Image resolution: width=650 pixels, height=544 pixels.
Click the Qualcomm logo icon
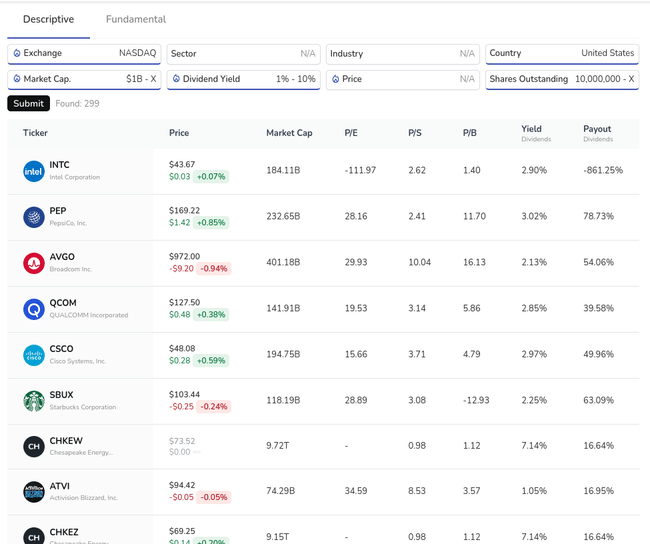tap(34, 309)
